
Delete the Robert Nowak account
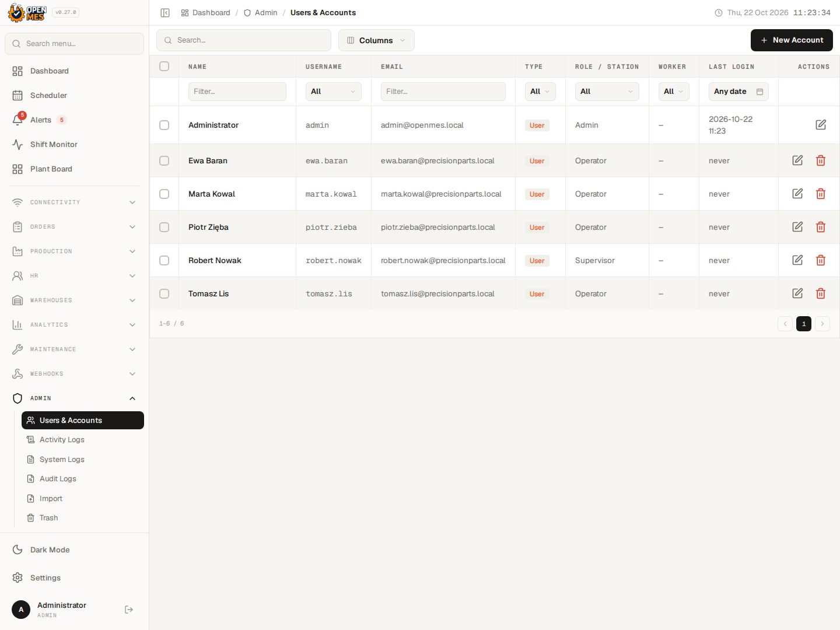(821, 260)
